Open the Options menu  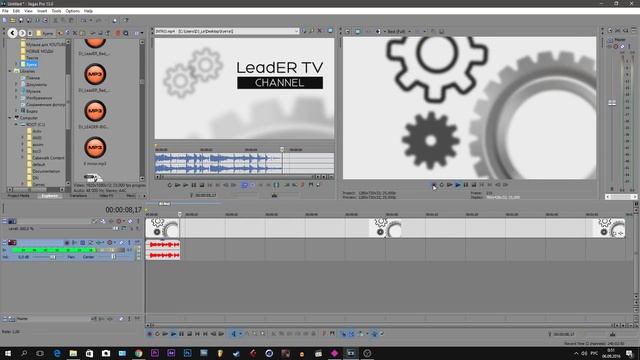pyautogui.click(x=73, y=11)
